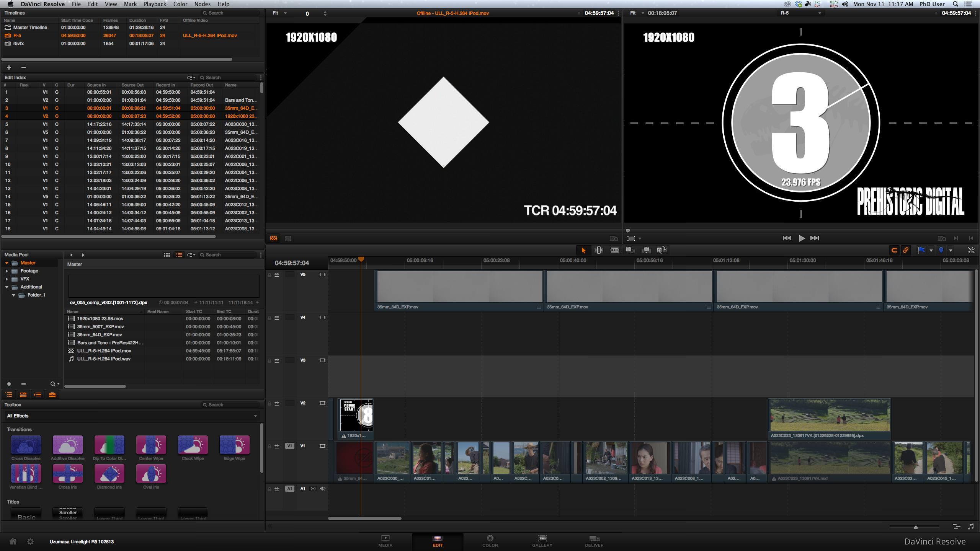Select the razor Blade tool
This screenshot has width=980, height=551.
click(x=614, y=250)
